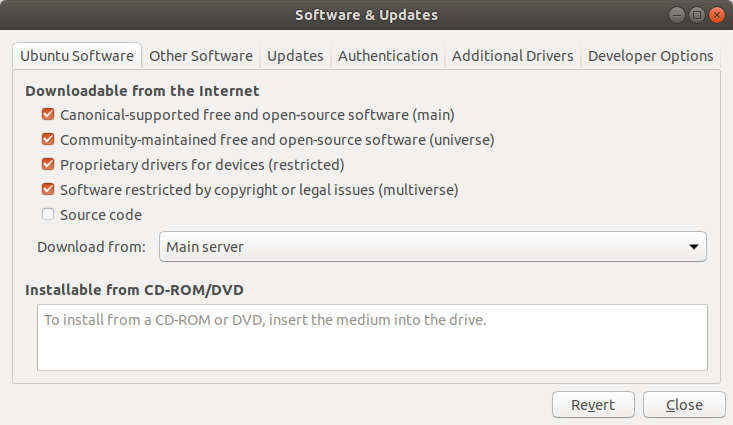Open the Download from Main server combo box
733x425 pixels.
tap(432, 246)
